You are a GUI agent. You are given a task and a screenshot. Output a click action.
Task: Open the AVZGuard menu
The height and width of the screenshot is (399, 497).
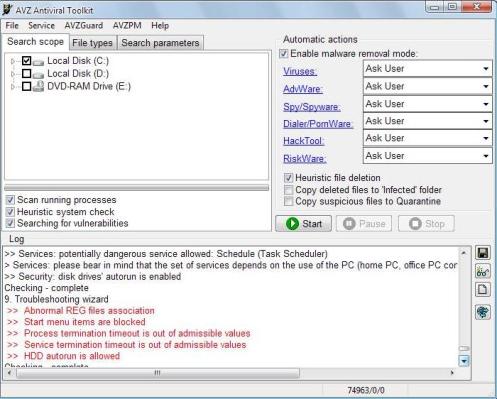pyautogui.click(x=84, y=25)
